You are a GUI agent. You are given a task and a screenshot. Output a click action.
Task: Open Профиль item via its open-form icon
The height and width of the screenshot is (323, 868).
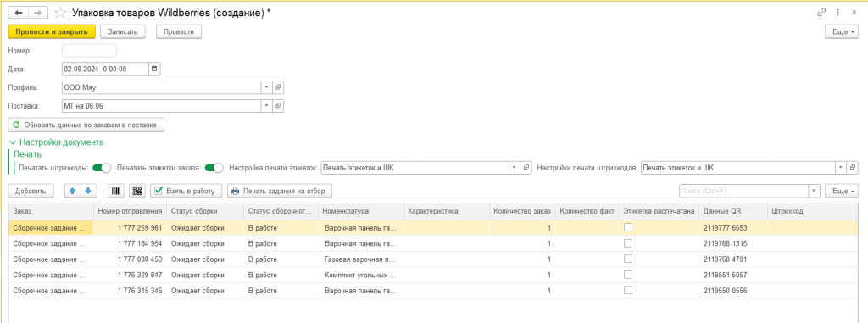point(278,87)
